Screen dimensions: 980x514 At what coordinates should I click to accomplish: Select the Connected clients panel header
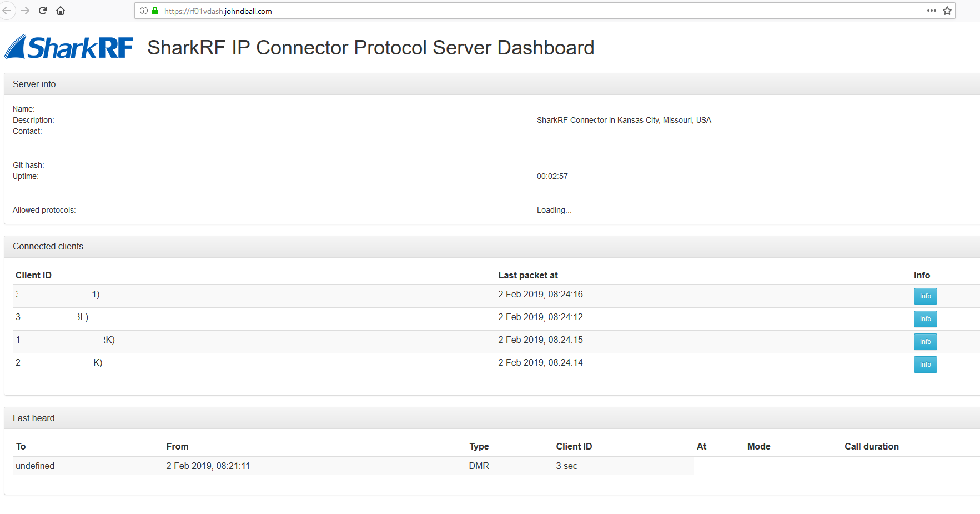tap(492, 247)
